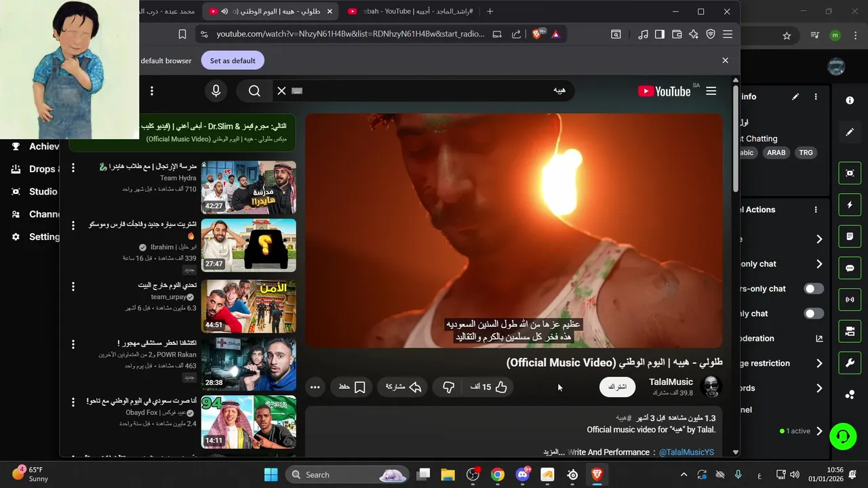The width and height of the screenshot is (868, 488).
Task: Click the save 'حفظ' button
Action: coord(353,387)
